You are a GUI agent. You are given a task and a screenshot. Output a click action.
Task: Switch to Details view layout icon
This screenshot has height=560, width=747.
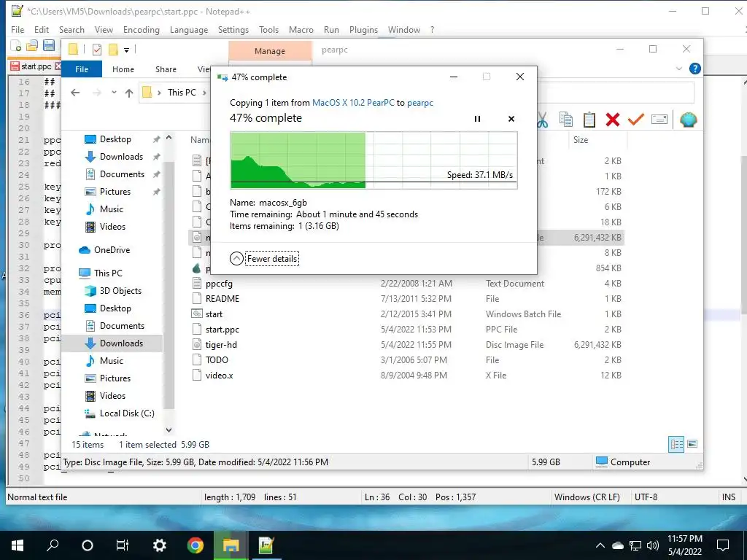[676, 444]
